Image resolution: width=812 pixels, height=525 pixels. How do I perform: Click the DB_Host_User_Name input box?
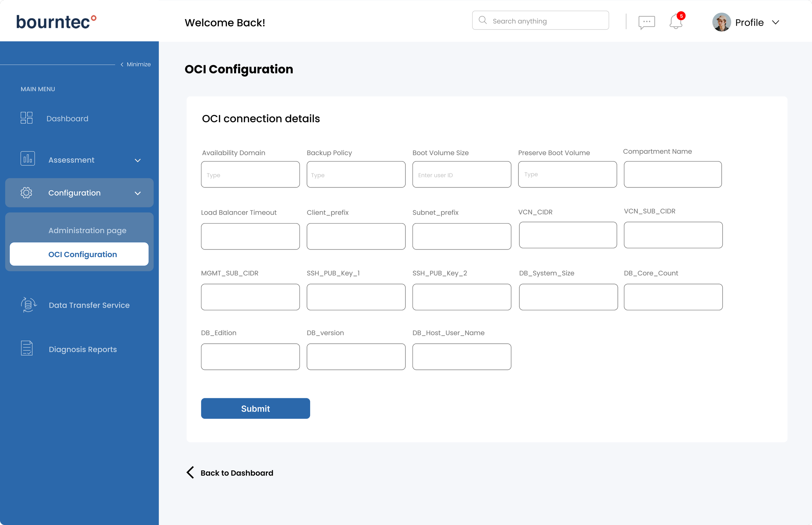[461, 357]
